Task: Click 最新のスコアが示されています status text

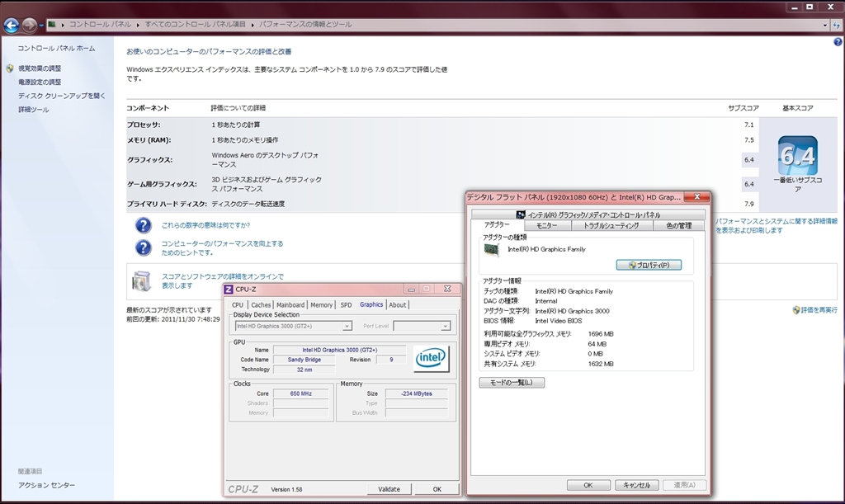Action: coord(169,310)
